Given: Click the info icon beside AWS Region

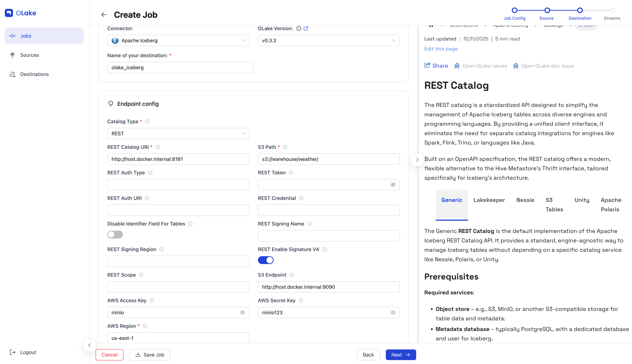Looking at the screenshot, I should [145, 326].
